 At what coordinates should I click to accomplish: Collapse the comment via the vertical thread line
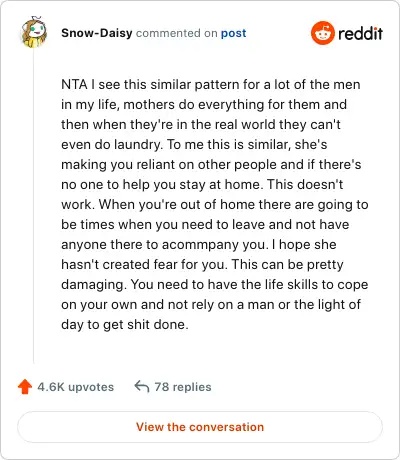[x=34, y=206]
